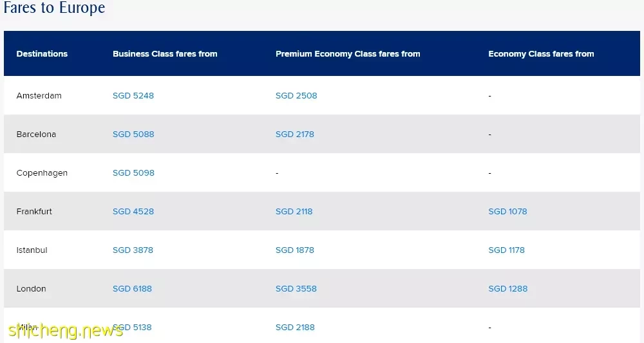
Task: Click the Destinations column header
Action: (42, 54)
